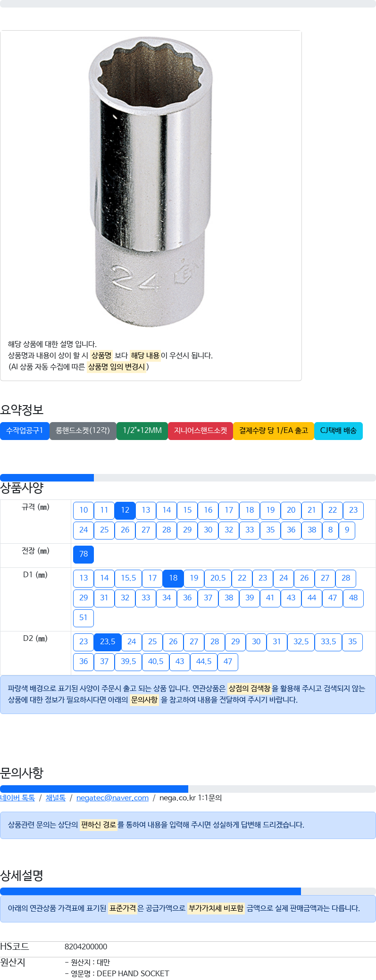Screen dimensions: 376x980
Task: Select D2 value 44.5
Action: coord(204,662)
